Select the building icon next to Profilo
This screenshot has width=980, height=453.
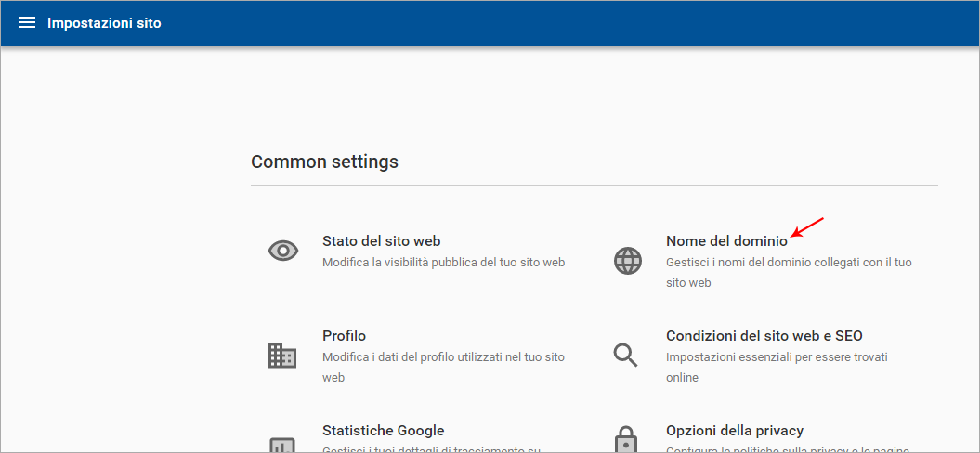281,355
